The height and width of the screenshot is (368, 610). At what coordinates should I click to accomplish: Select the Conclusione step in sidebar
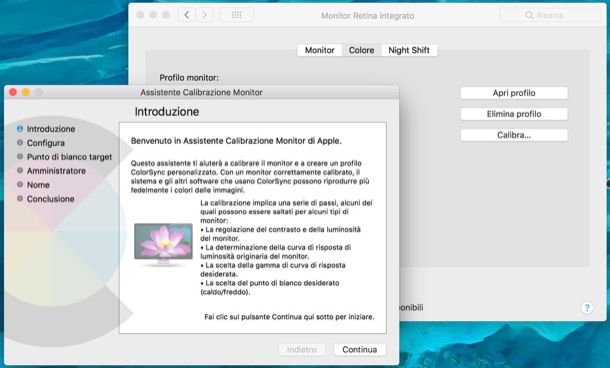pyautogui.click(x=46, y=199)
